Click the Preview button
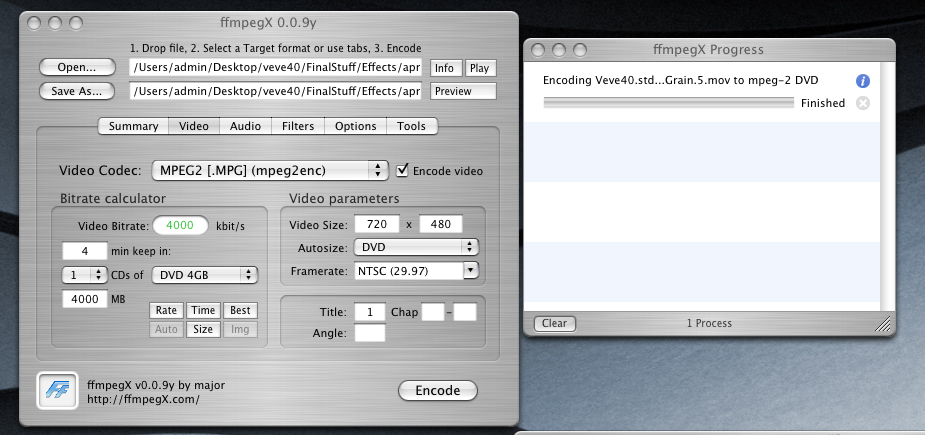This screenshot has height=435, width=925. click(463, 91)
